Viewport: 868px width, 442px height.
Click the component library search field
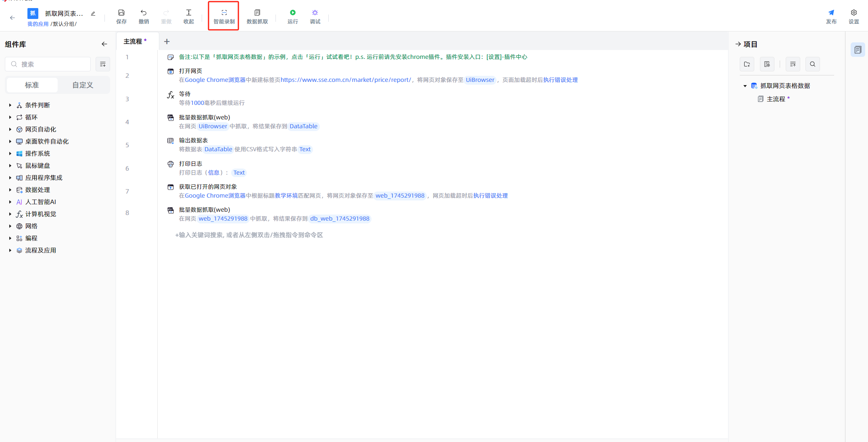tap(48, 64)
